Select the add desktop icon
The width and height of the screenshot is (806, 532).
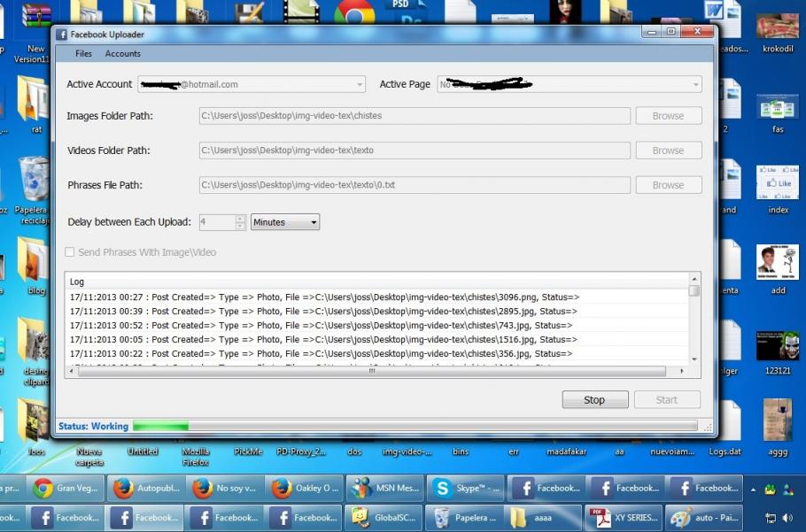click(x=778, y=269)
